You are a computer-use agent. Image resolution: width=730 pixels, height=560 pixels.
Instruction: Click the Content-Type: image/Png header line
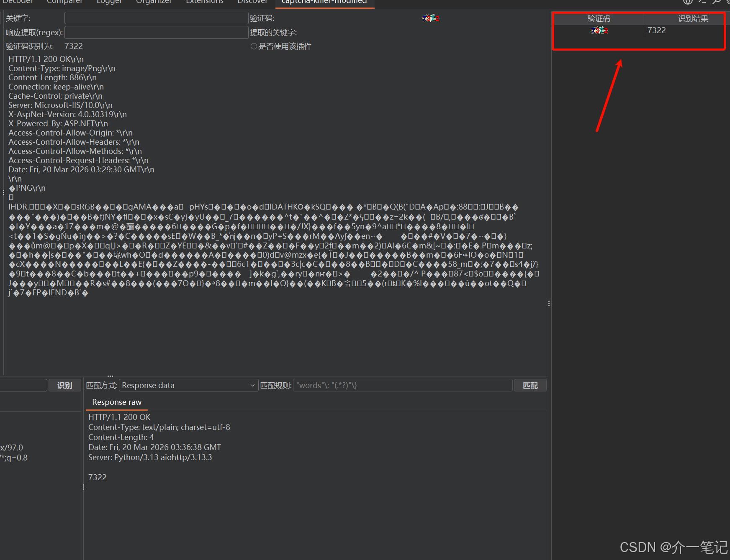pos(62,69)
